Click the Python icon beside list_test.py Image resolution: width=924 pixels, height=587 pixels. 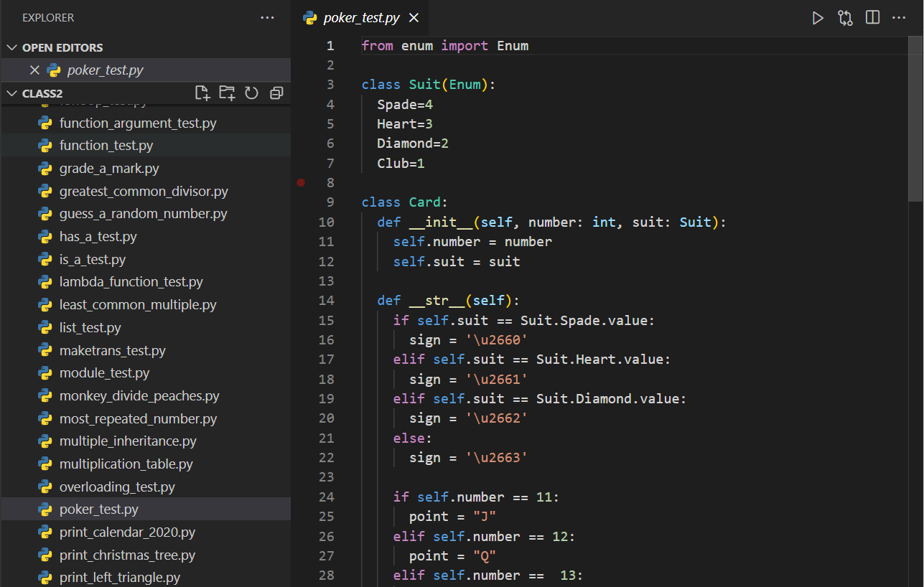click(x=45, y=328)
